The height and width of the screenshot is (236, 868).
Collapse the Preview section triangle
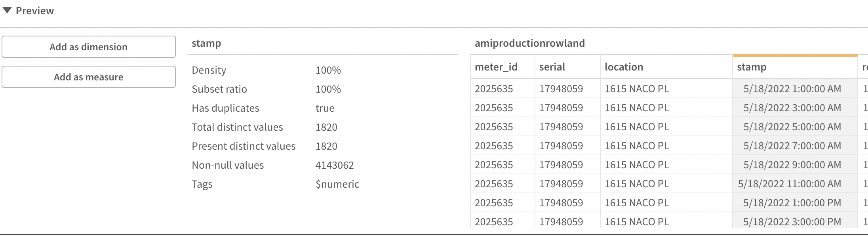point(7,11)
